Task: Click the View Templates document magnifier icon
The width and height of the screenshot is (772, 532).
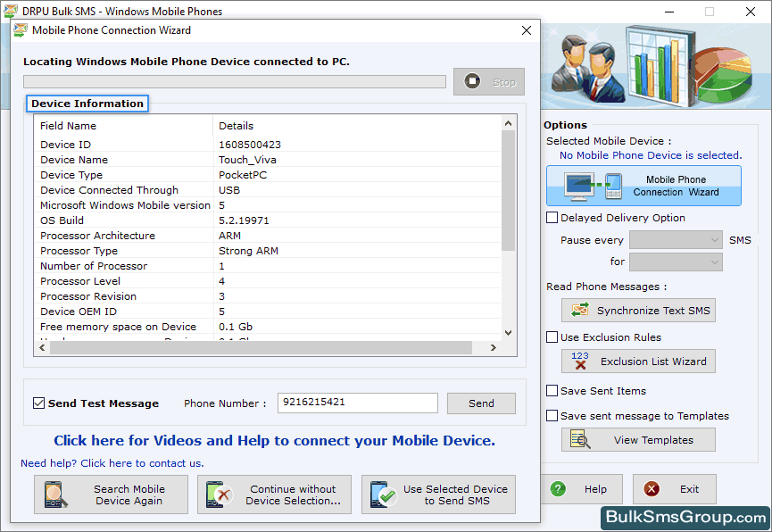Action: pos(580,439)
